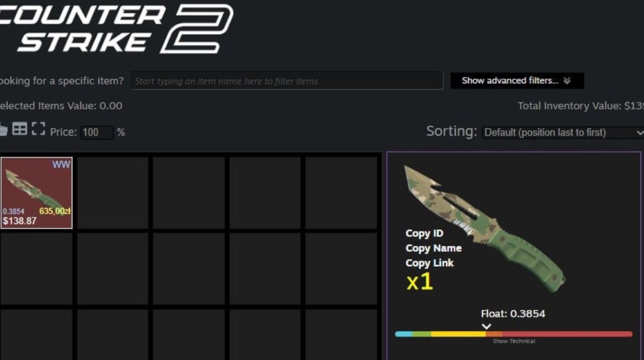Click Show advanced filters button
This screenshot has height=360, width=644.
click(517, 80)
